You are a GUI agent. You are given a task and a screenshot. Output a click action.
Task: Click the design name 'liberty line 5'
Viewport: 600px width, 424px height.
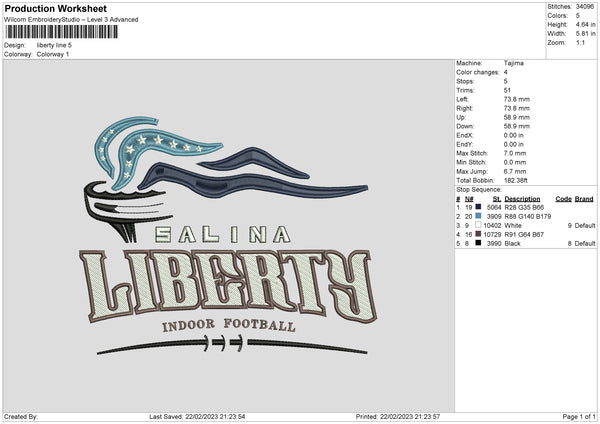point(54,45)
